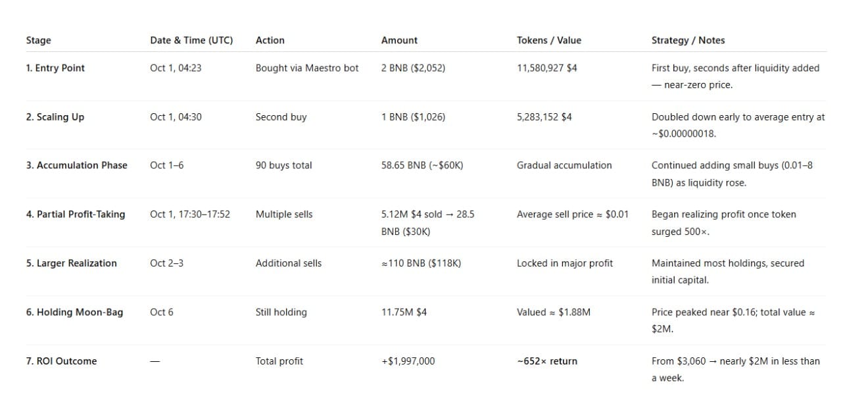Click the Date & Time (UTC) header
The image size is (868, 404).
191,40
